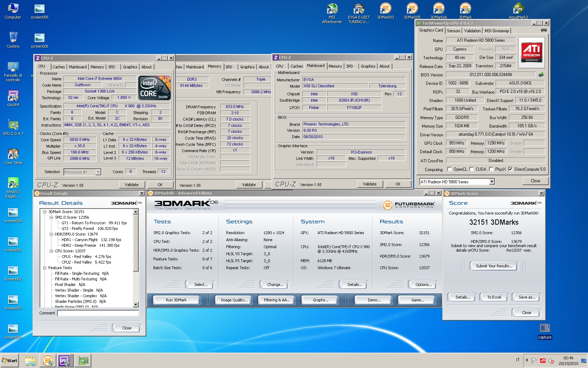588x368 pixels.
Task: Open capture icon on desktop
Action: (545, 331)
